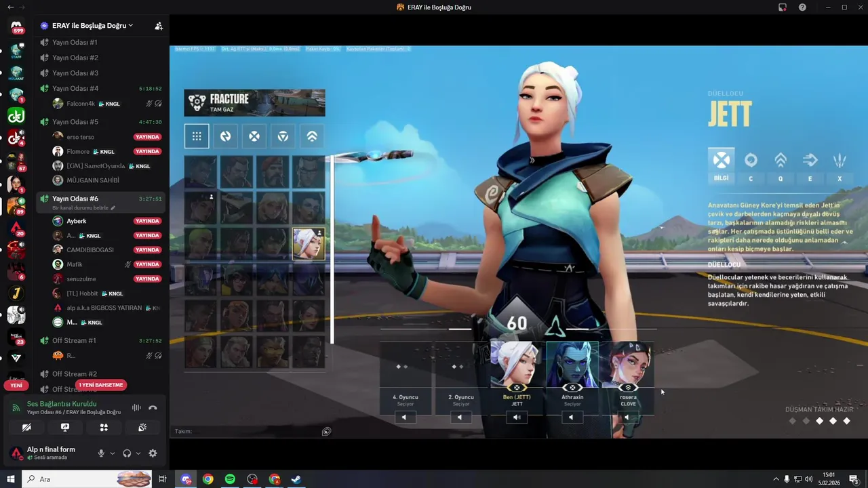Open the server icon with 20 badge
Viewport: 868px width, 488px height.
click(16, 227)
